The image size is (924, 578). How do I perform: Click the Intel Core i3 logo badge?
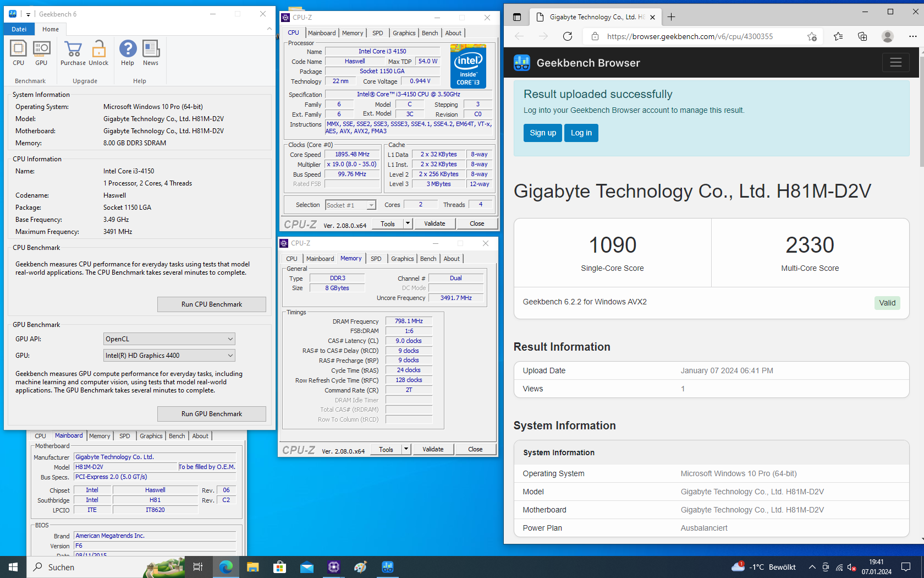pyautogui.click(x=468, y=66)
